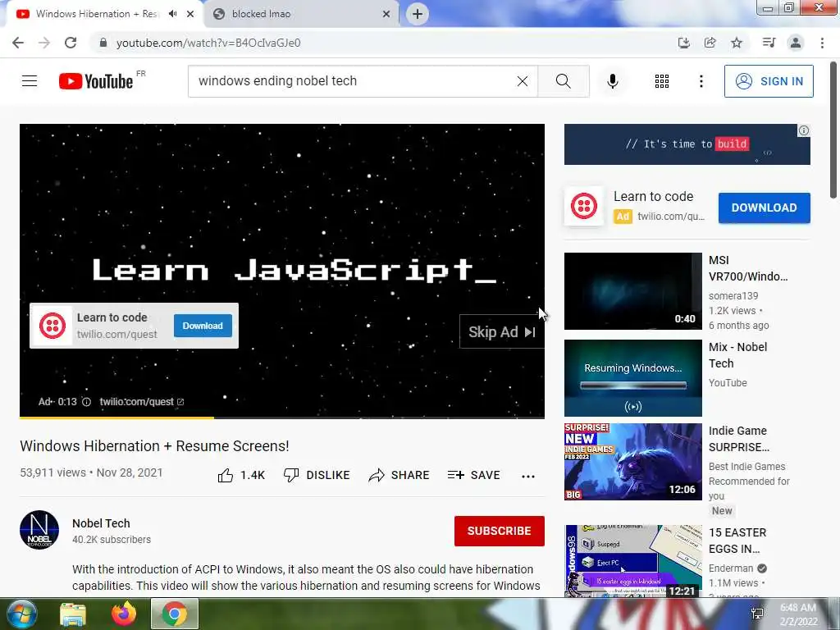The width and height of the screenshot is (840, 630).
Task: Open File Explorer from the taskbar
Action: point(73,614)
